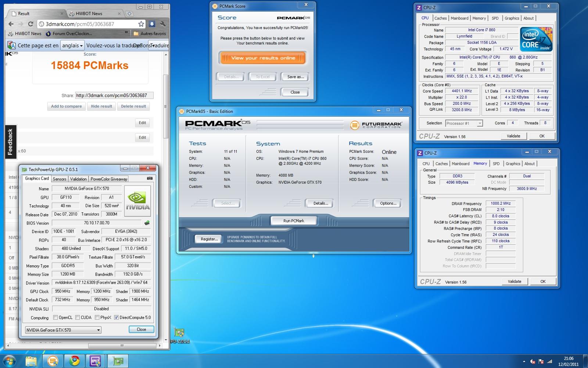Screen dimensions: 588x368
Task: Click OK in the bottom CPU-Z Memory window
Action: coord(543,282)
